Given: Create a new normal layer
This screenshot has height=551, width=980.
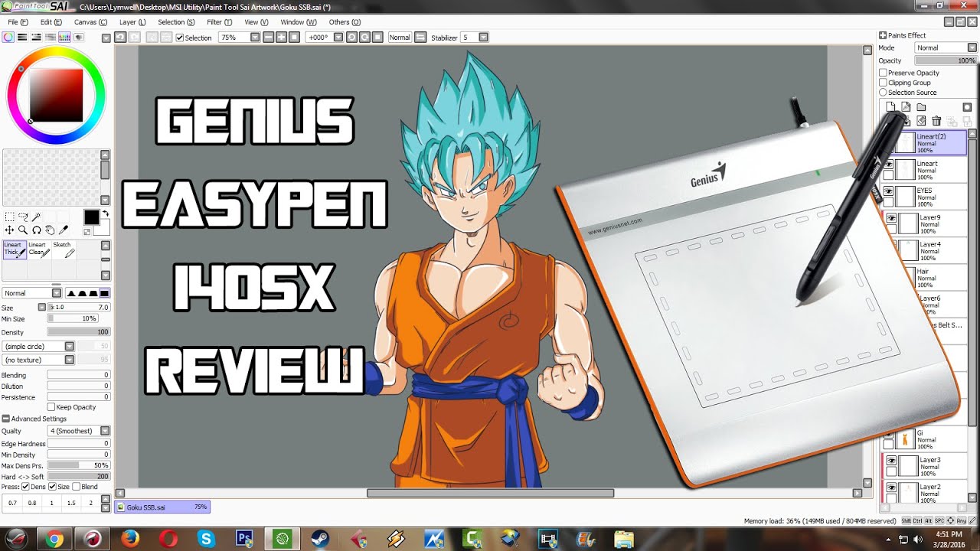Looking at the screenshot, I should (x=890, y=107).
